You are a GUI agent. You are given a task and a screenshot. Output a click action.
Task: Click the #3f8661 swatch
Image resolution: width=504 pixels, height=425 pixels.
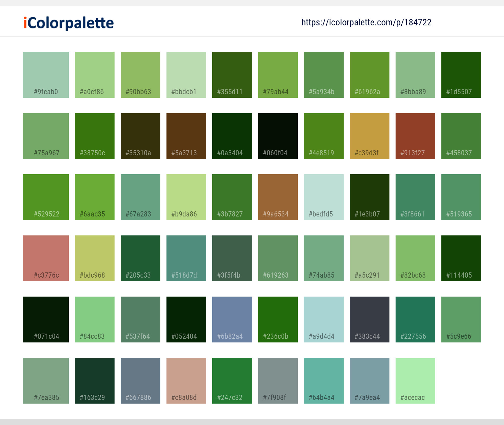[x=415, y=197]
